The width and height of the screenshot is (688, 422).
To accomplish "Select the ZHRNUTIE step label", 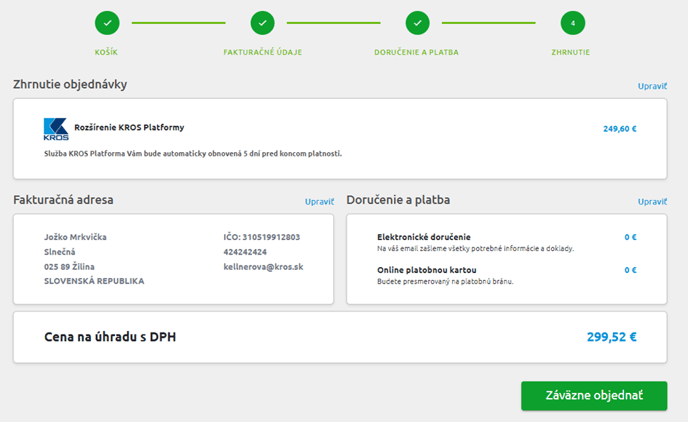I will [x=570, y=52].
